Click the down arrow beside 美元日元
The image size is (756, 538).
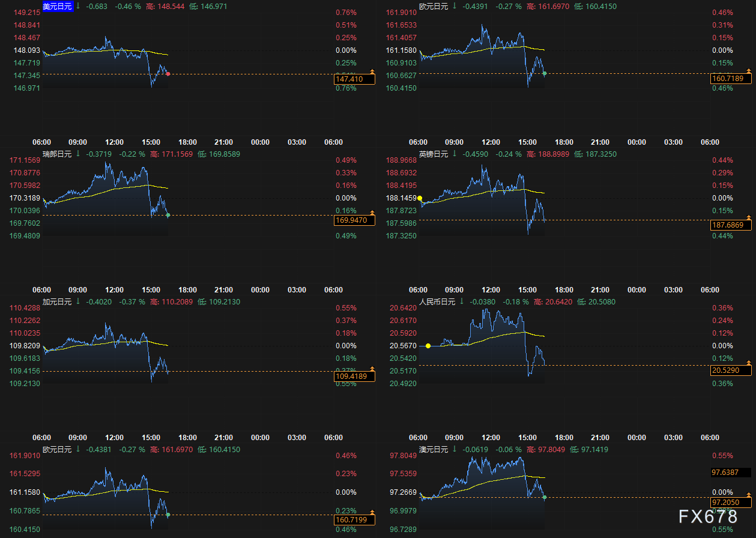click(77, 6)
